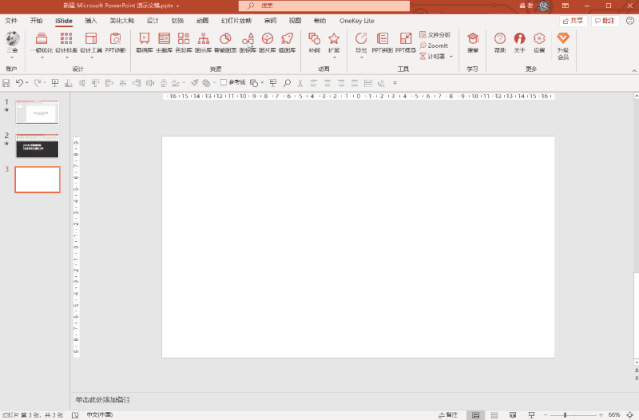Expand the 计时器 timer dropdown
The width and height of the screenshot is (639, 420).
pyautogui.click(x=451, y=57)
